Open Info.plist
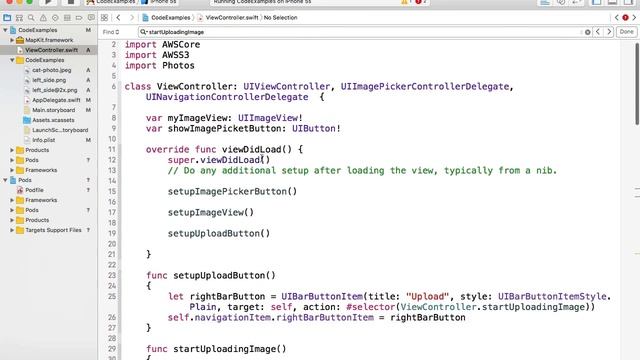 point(43,140)
